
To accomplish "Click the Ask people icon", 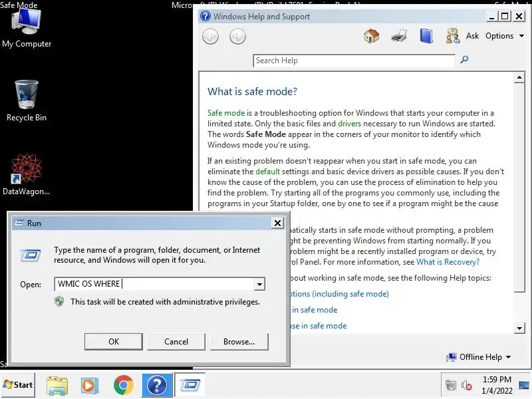I will click(x=453, y=36).
